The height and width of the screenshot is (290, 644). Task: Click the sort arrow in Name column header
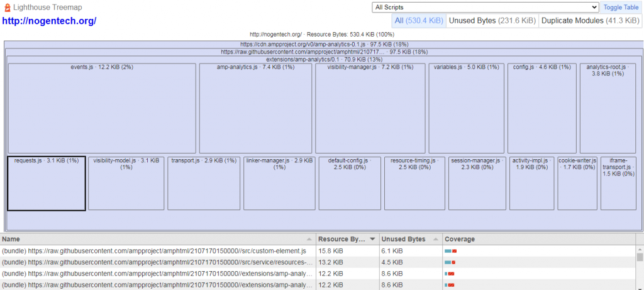pos(308,239)
